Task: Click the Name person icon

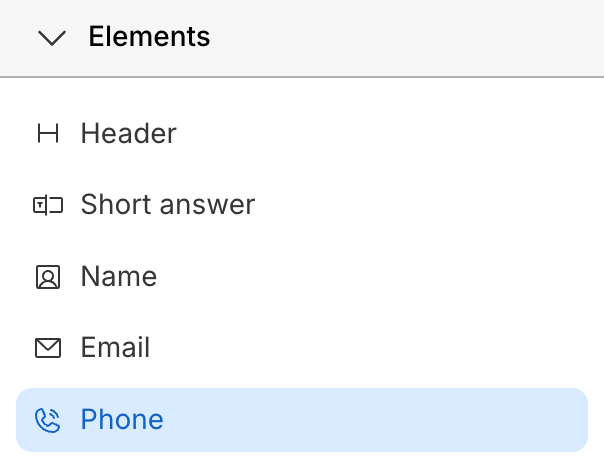Action: coord(47,277)
